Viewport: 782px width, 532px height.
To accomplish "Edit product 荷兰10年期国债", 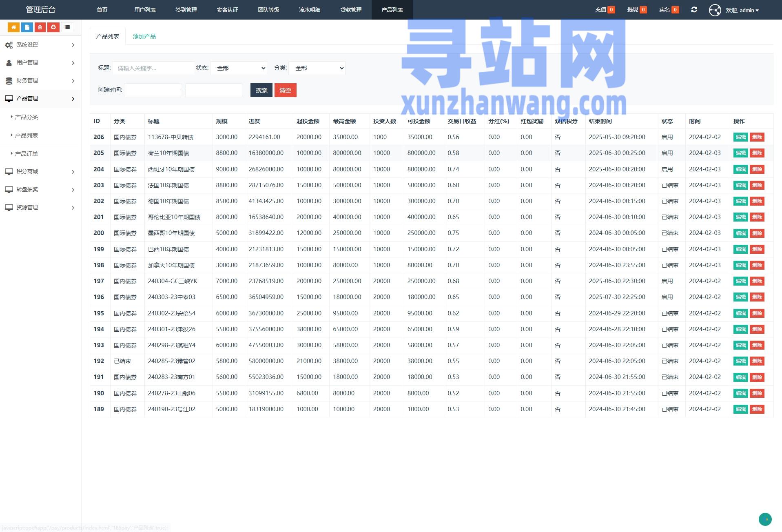I will [740, 153].
